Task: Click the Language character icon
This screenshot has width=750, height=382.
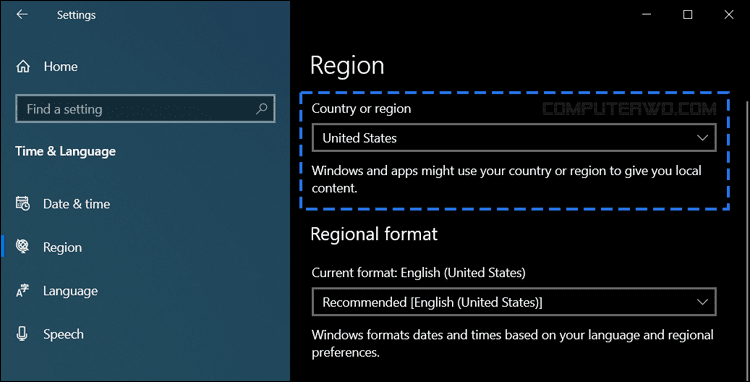Action: tap(22, 291)
